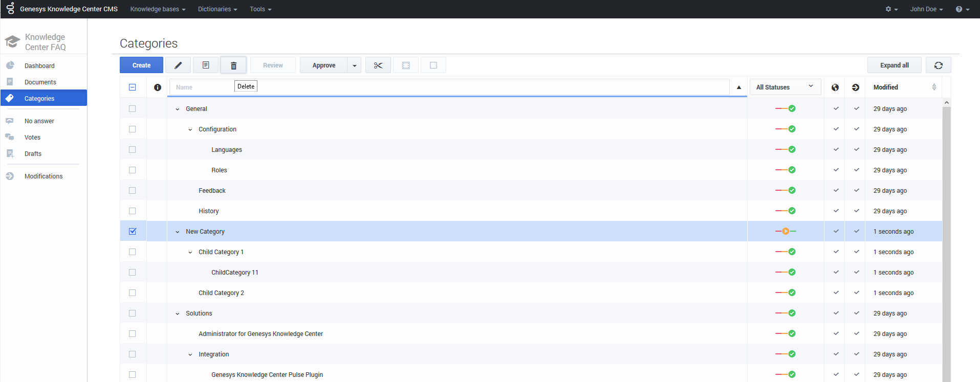This screenshot has height=382, width=980.
Task: Go to Documents in the sidebar
Action: (40, 82)
